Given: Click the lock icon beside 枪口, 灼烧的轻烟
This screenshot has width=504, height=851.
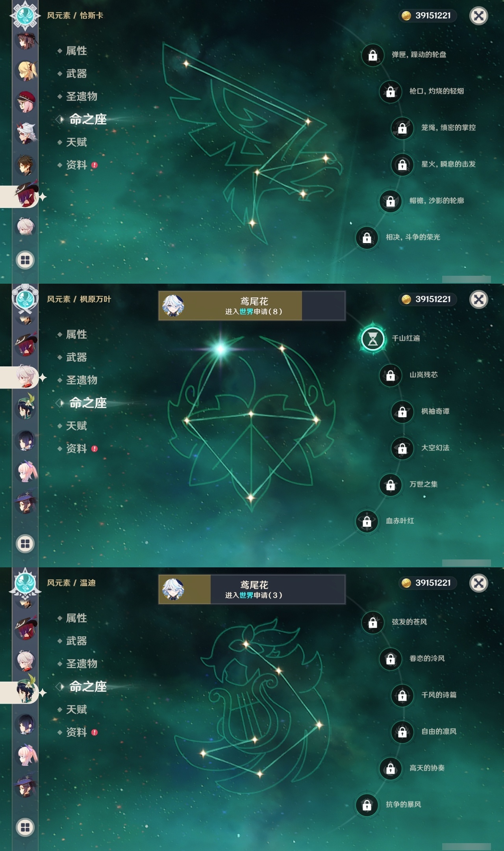Looking at the screenshot, I should 391,92.
